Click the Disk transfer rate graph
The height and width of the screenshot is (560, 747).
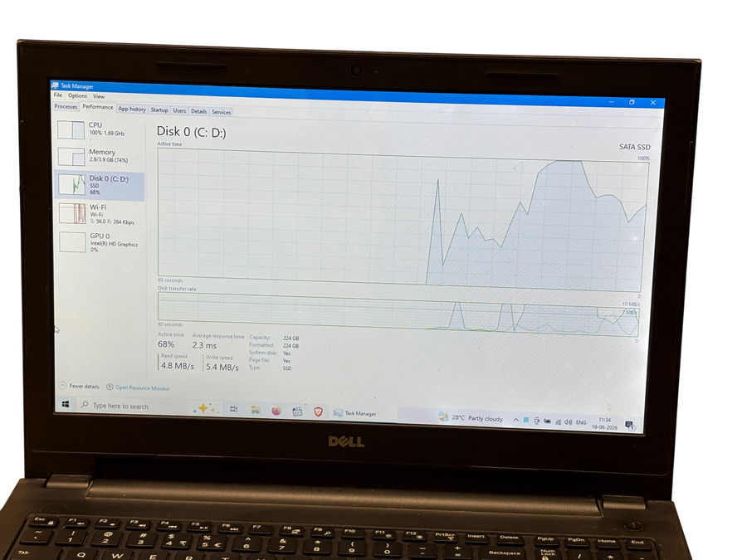click(398, 314)
